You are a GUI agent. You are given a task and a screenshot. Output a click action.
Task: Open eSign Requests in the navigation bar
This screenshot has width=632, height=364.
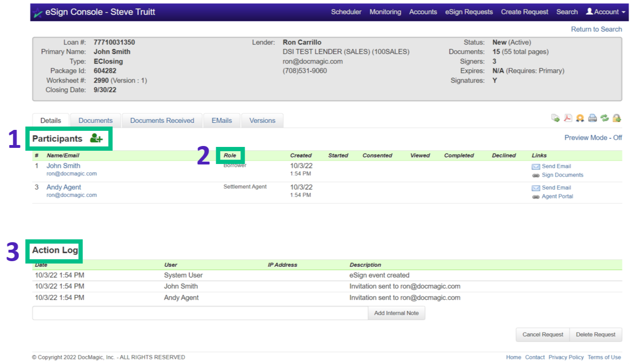point(469,12)
